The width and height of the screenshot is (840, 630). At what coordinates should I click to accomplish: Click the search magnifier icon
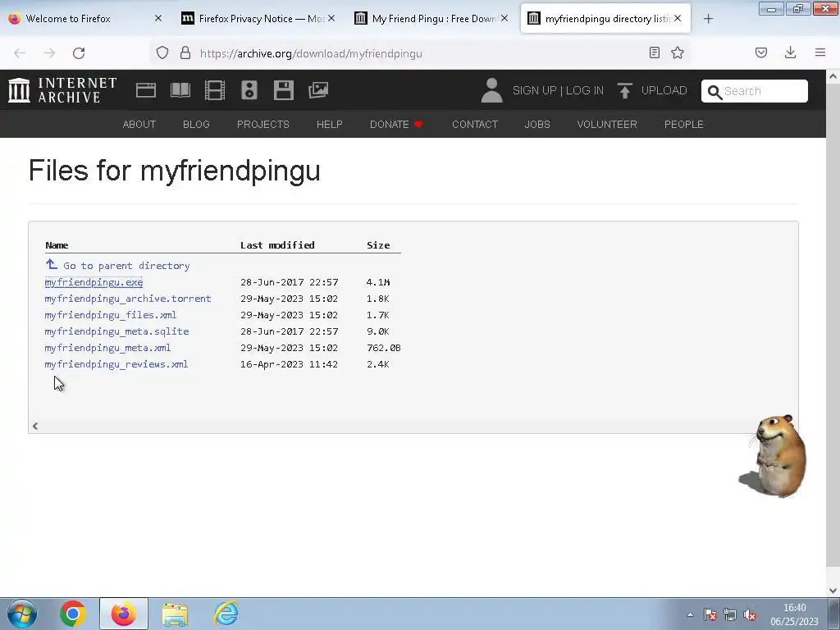click(714, 92)
